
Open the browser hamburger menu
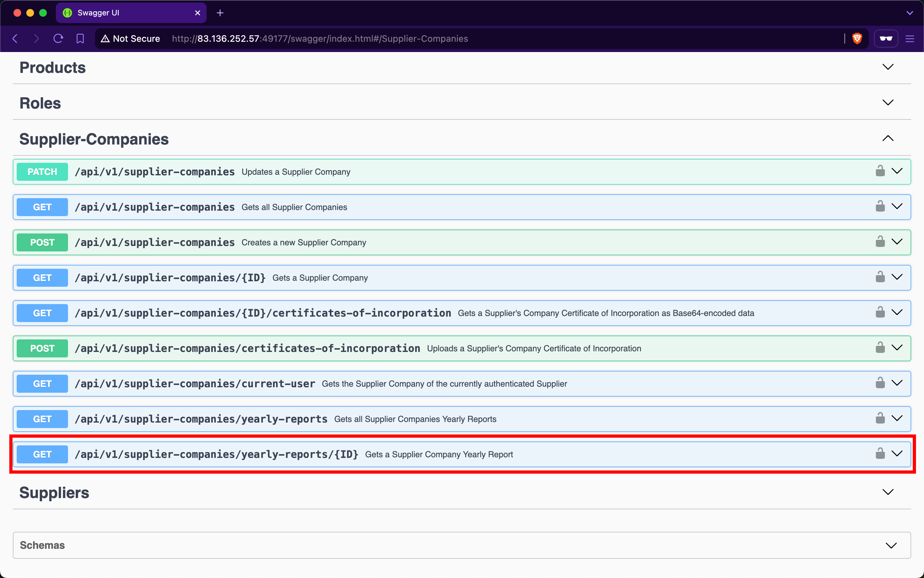tap(910, 39)
